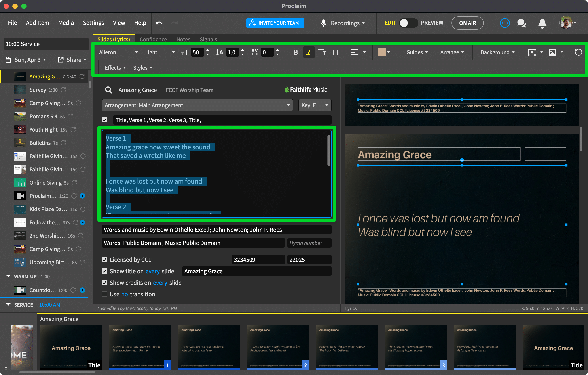Uncheck the arrangement order checkbox

(x=104, y=120)
